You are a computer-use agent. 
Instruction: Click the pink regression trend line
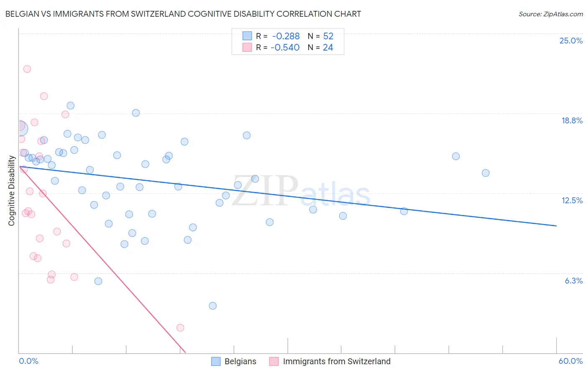coord(102,260)
